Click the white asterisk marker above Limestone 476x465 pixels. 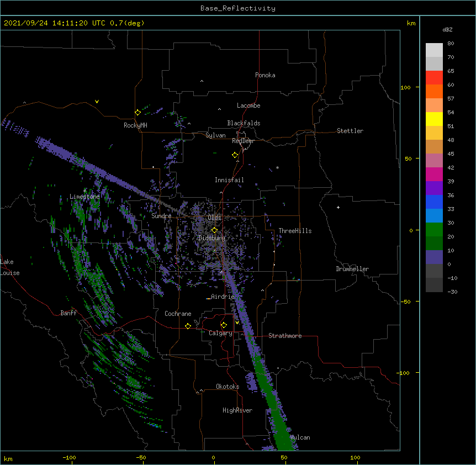click(85, 191)
